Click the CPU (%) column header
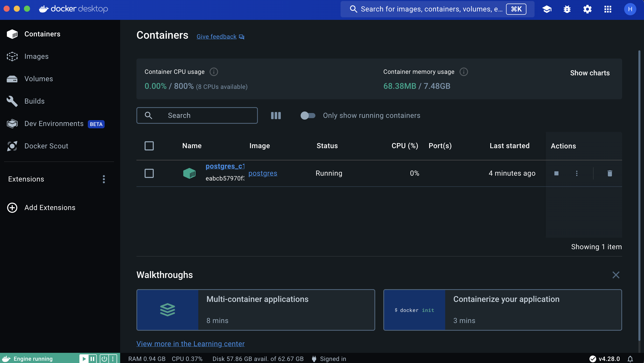Screen dimensions: 644x363 pyautogui.click(x=405, y=146)
